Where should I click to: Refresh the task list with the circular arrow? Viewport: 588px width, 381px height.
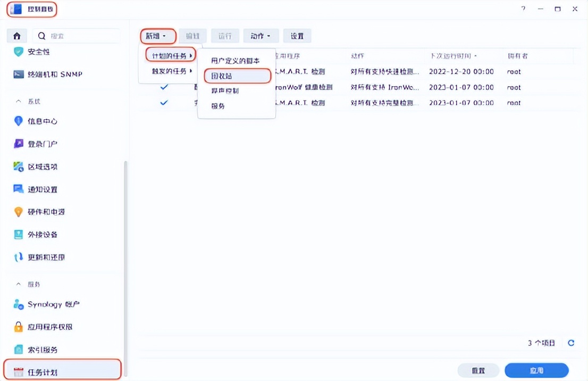tap(570, 343)
